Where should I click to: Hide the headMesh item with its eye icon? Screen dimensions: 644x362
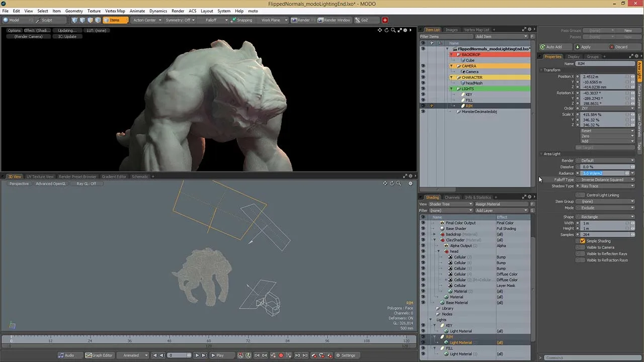coord(423,83)
